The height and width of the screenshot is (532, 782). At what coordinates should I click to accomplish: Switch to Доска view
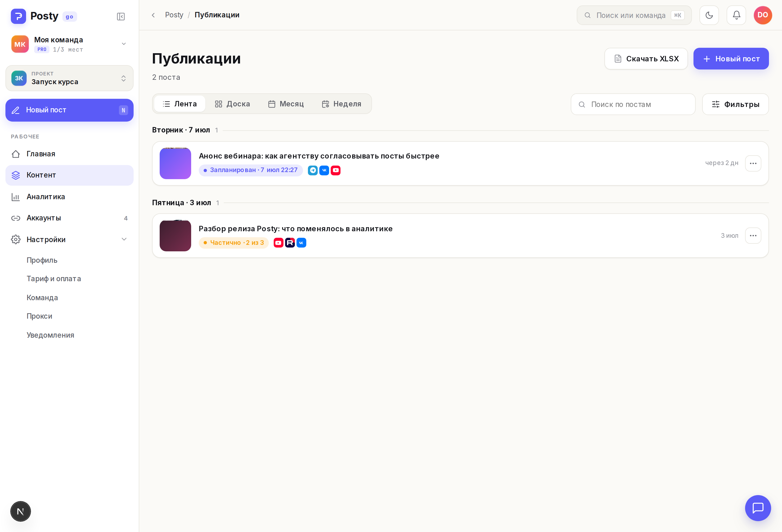click(x=232, y=104)
